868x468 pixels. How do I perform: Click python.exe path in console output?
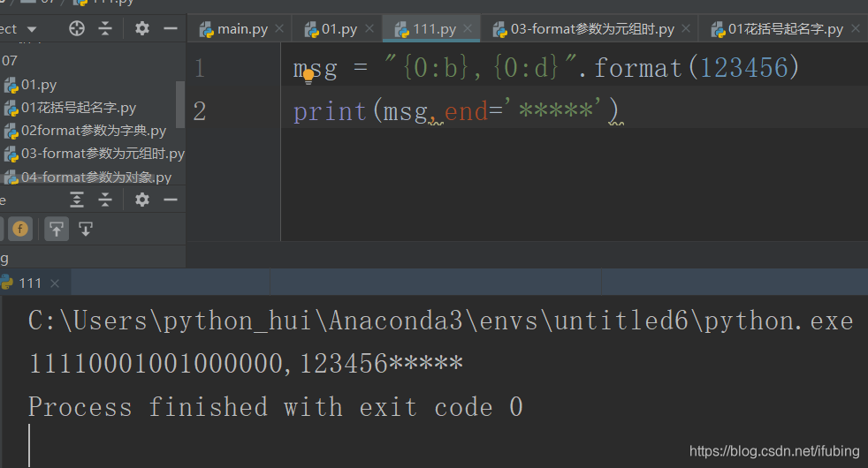(441, 321)
